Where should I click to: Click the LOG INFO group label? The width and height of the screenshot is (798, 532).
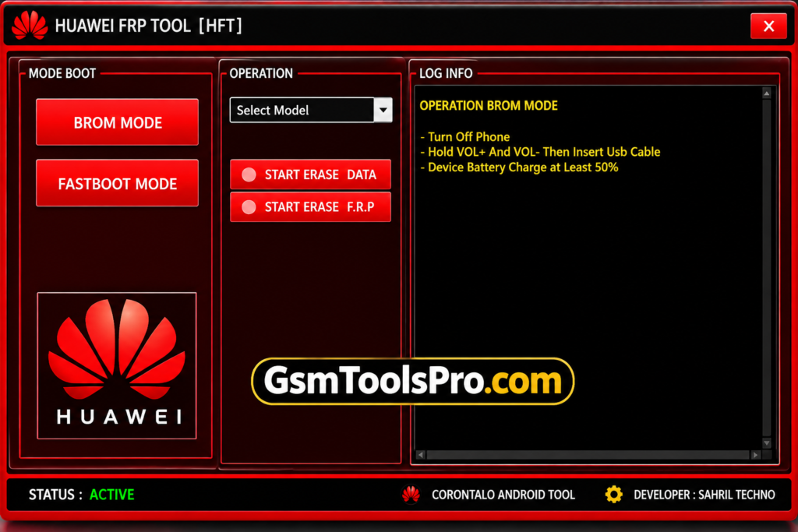(446, 73)
